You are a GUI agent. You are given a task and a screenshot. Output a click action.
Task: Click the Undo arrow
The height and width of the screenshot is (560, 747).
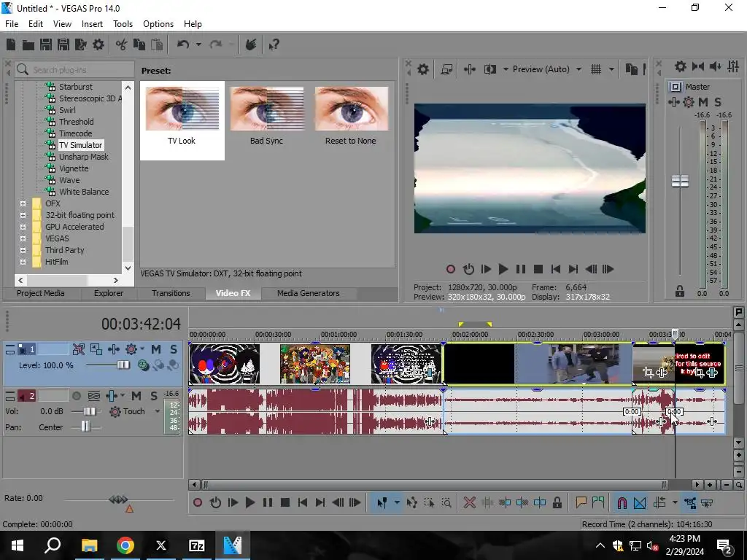pyautogui.click(x=183, y=44)
